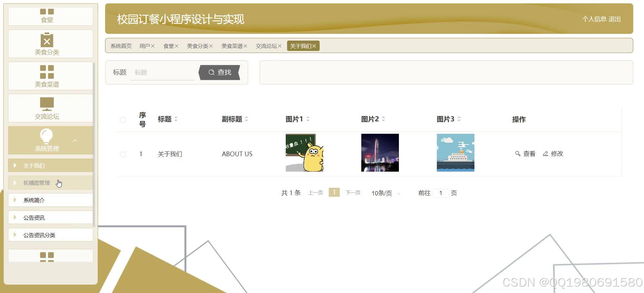Open 公告资讯 in the sidebar
The height and width of the screenshot is (293, 644).
tap(50, 218)
